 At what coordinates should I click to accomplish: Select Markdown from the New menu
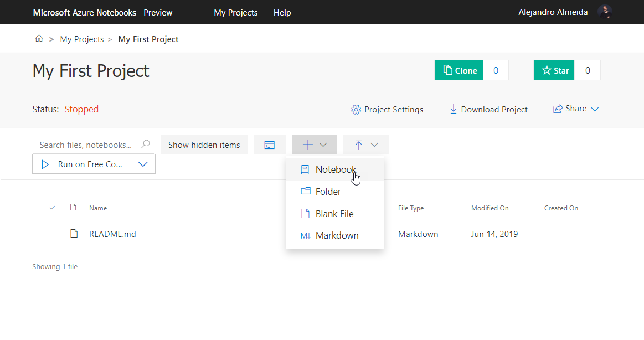coord(335,236)
